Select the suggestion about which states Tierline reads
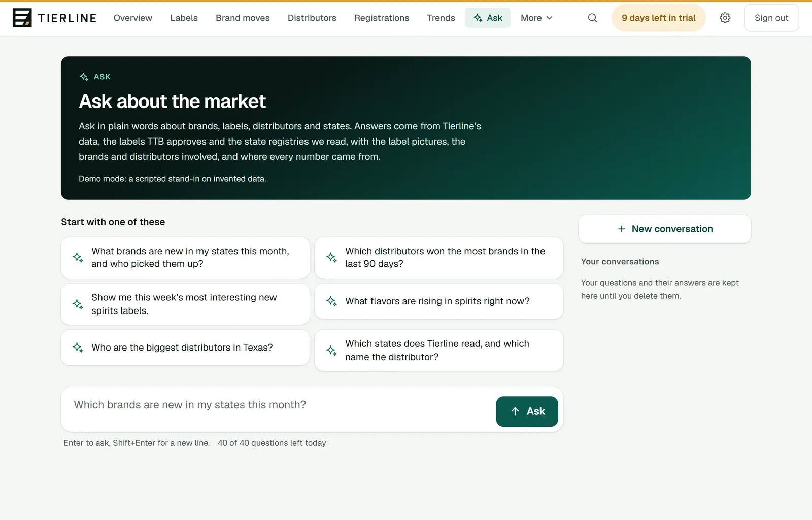 tap(439, 351)
